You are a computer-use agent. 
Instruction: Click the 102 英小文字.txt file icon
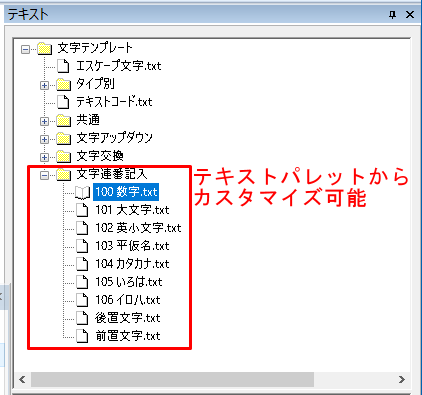coord(82,228)
